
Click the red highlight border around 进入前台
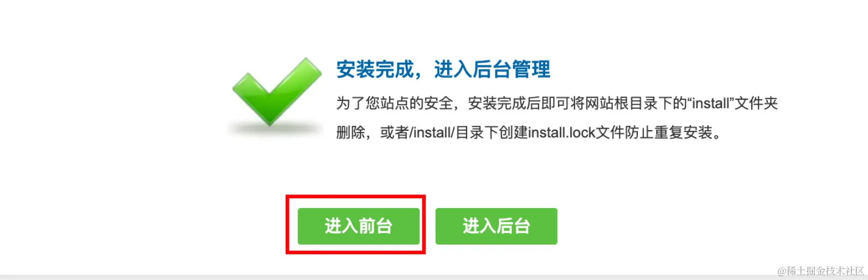point(355,197)
